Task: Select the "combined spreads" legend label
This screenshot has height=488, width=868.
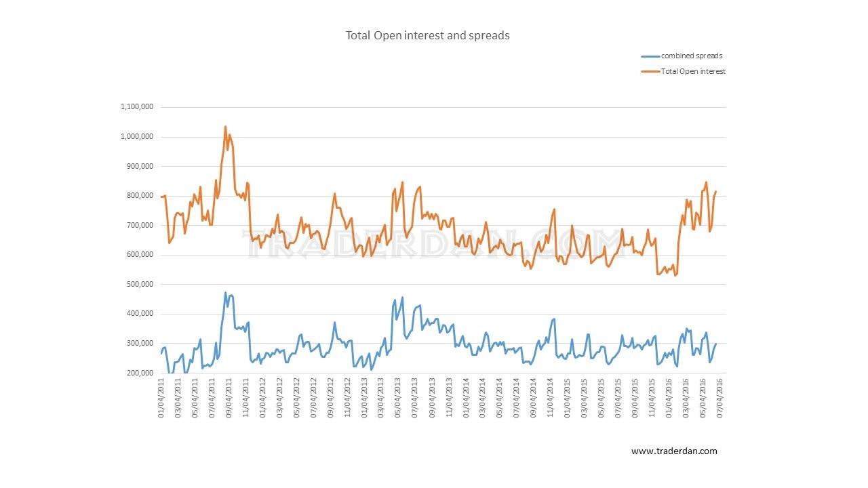Action: [687, 56]
